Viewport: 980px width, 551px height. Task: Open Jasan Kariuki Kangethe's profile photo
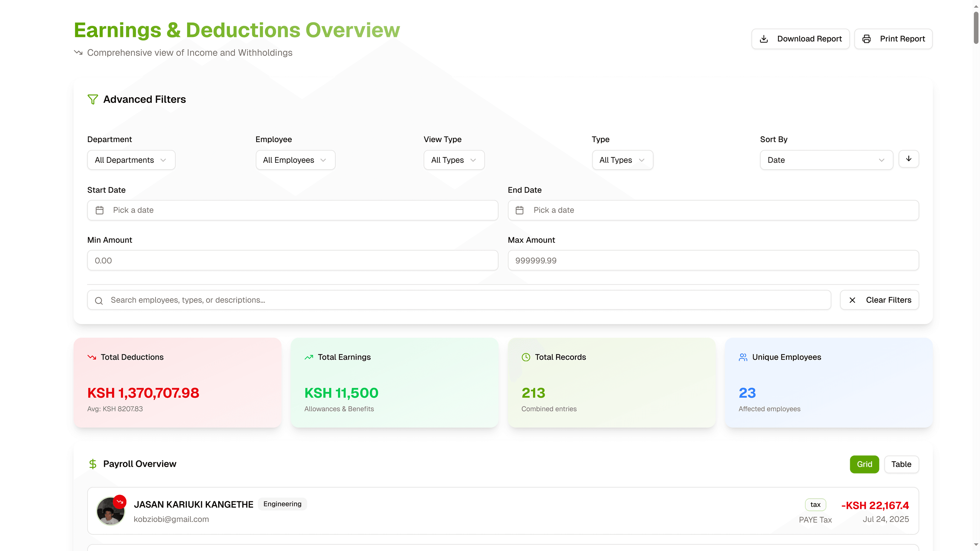[x=110, y=511]
